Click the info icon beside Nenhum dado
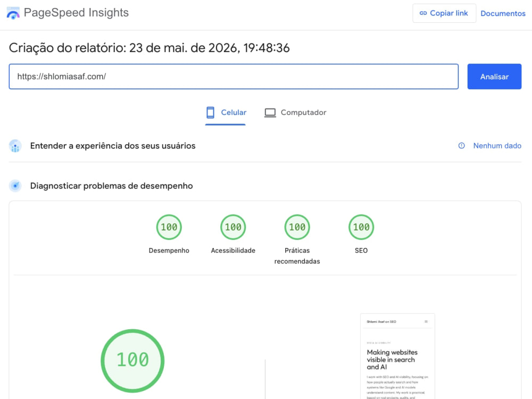Image resolution: width=532 pixels, height=399 pixels. click(461, 146)
